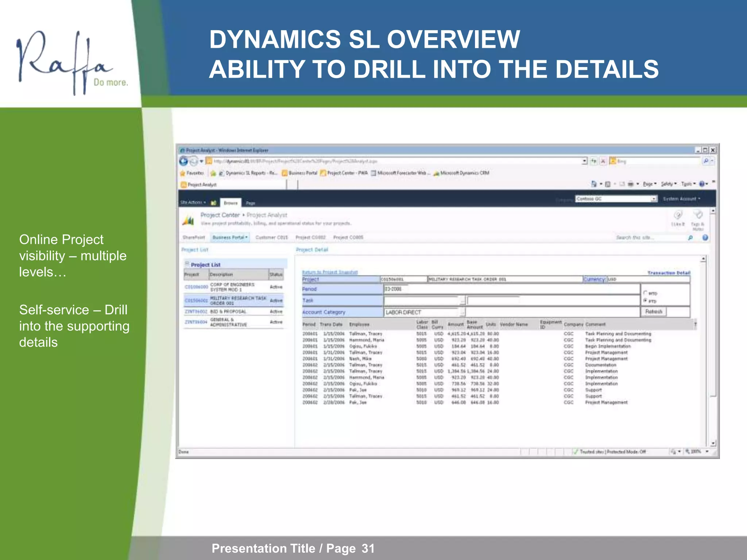Click the Refresh button in Project Detail
Image resolution: width=747 pixels, height=560 pixels.
pyautogui.click(x=654, y=312)
